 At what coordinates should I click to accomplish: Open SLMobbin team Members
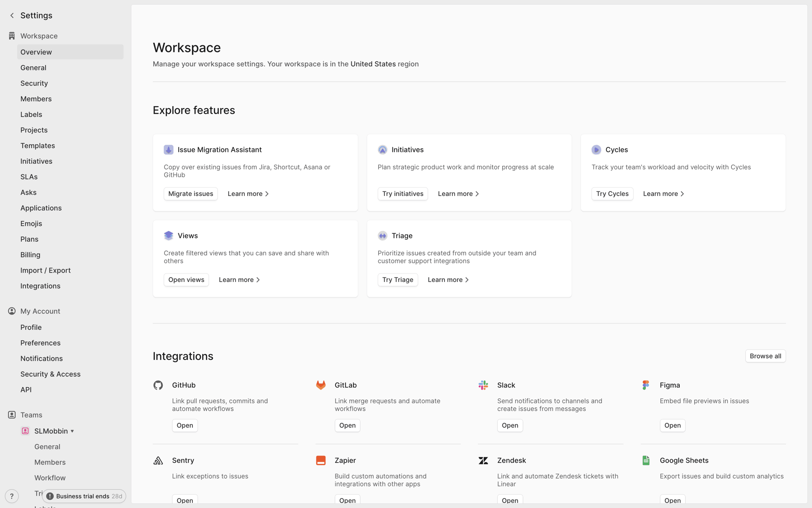50,462
